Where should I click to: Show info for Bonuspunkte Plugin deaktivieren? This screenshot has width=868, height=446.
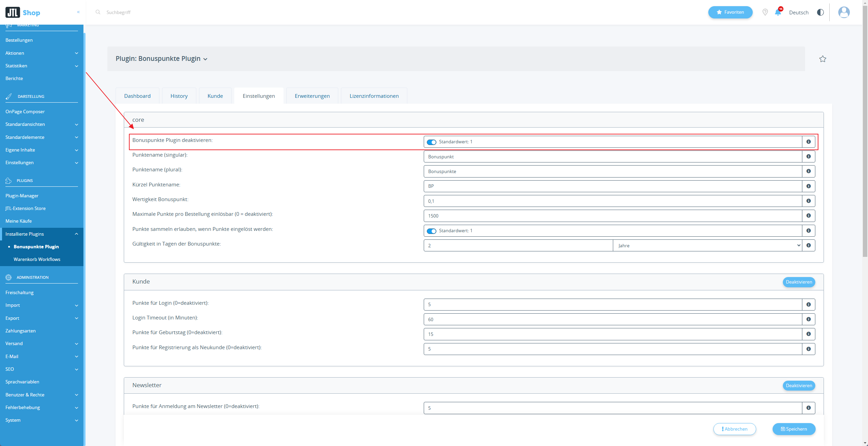[x=808, y=142]
